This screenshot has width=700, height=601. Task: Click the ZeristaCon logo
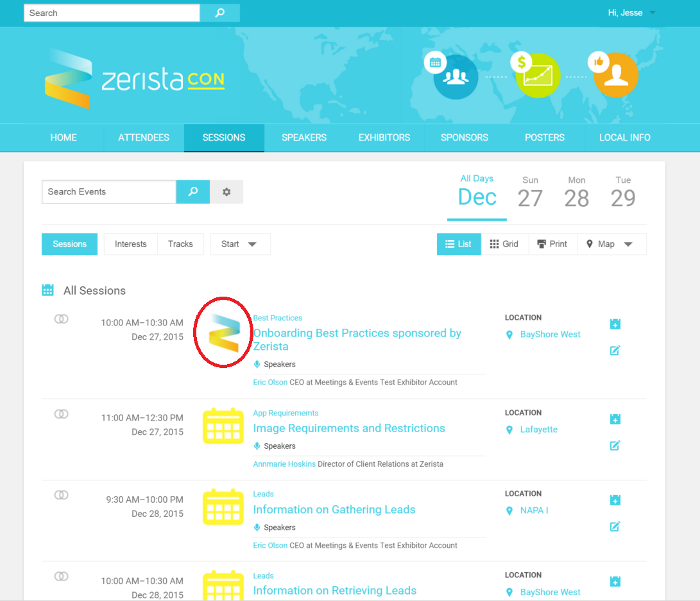tap(134, 78)
